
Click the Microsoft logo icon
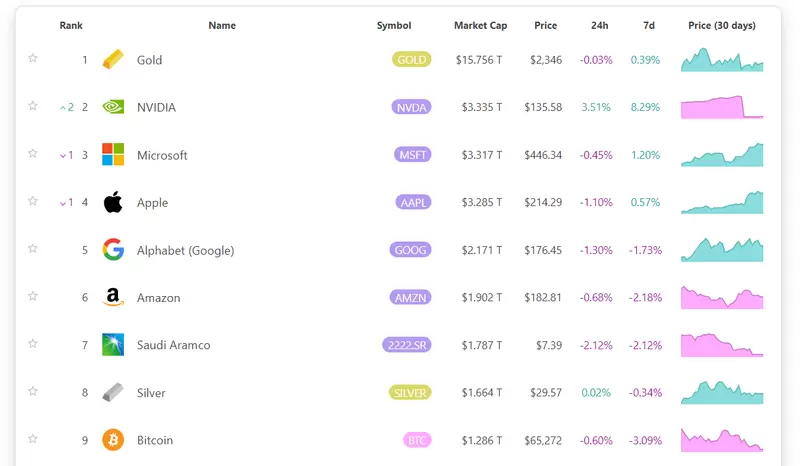[x=113, y=155]
